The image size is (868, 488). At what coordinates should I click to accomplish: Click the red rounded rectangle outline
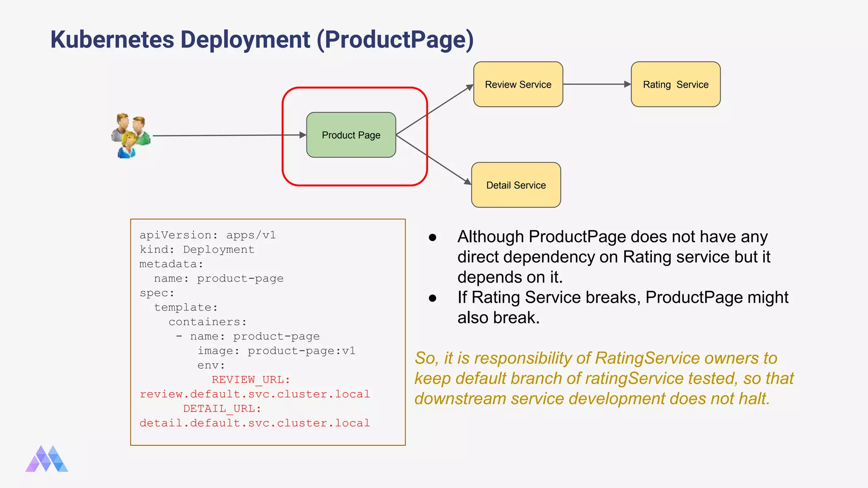pos(354,88)
